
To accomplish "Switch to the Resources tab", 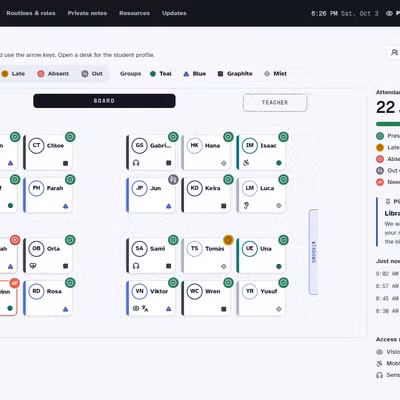I will pos(134,13).
